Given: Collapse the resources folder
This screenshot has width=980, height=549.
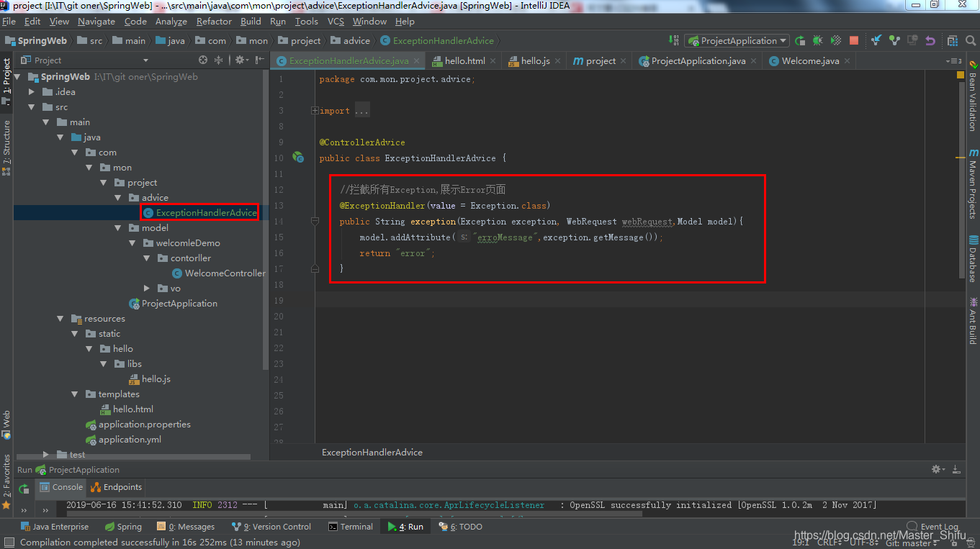Looking at the screenshot, I should pos(60,319).
